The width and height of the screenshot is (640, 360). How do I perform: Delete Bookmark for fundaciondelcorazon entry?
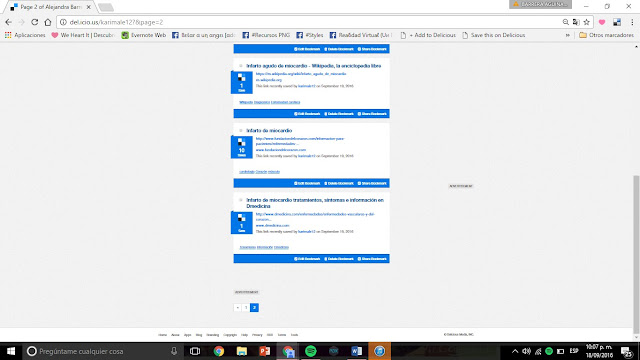(x=339, y=183)
